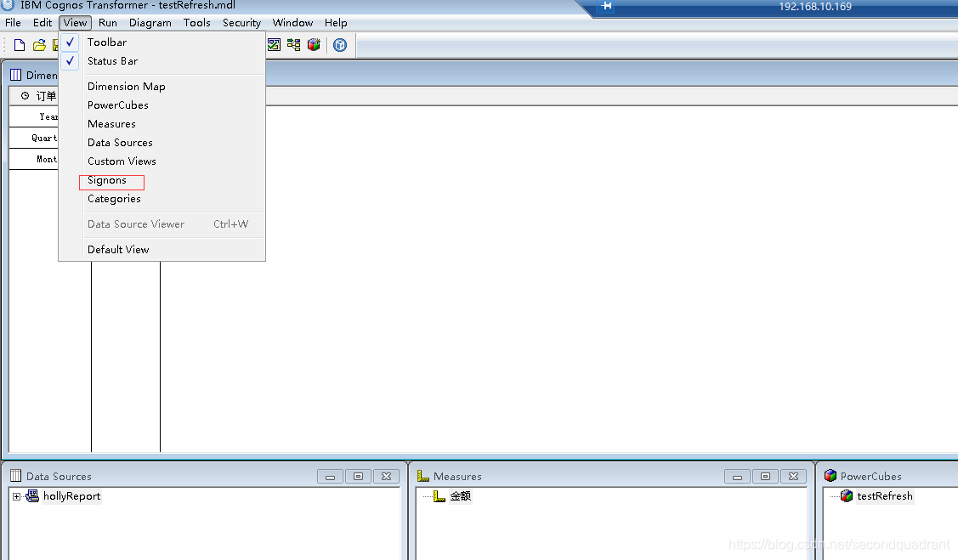958x560 pixels.
Task: Select the 金额 measure item
Action: click(x=461, y=496)
